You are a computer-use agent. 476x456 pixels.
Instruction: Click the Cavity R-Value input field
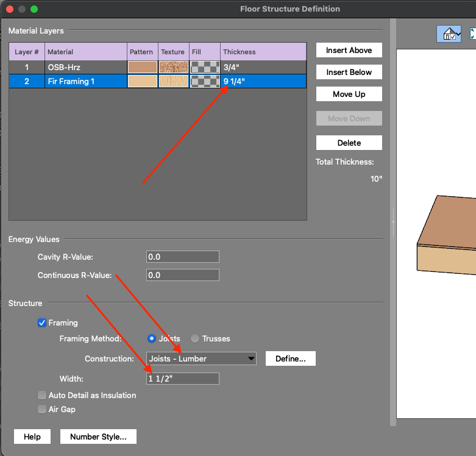pyautogui.click(x=182, y=257)
